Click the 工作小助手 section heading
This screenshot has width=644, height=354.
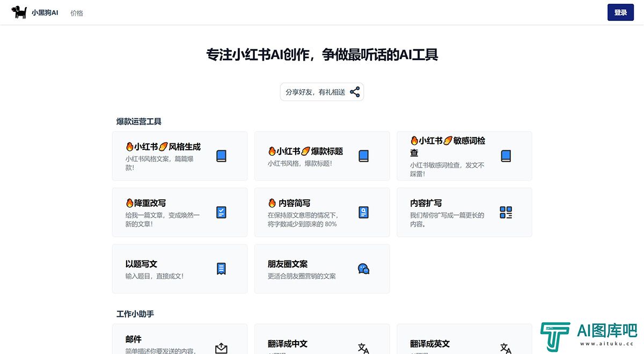[x=135, y=314]
